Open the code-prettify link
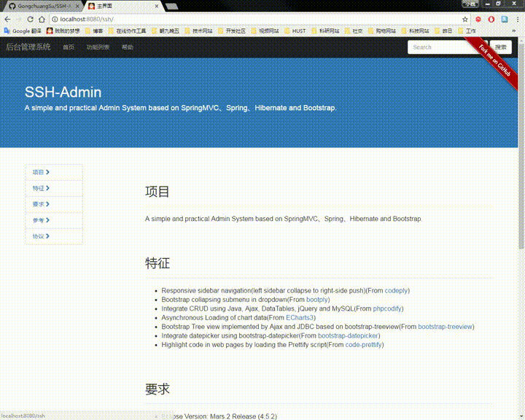The image size is (525, 420). coord(364,345)
